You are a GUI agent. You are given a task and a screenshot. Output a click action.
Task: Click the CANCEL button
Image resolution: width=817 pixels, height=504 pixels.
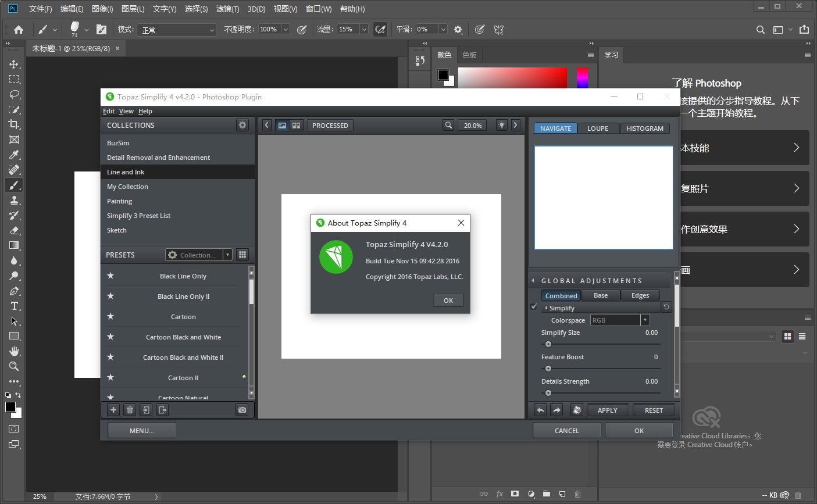[567, 431]
